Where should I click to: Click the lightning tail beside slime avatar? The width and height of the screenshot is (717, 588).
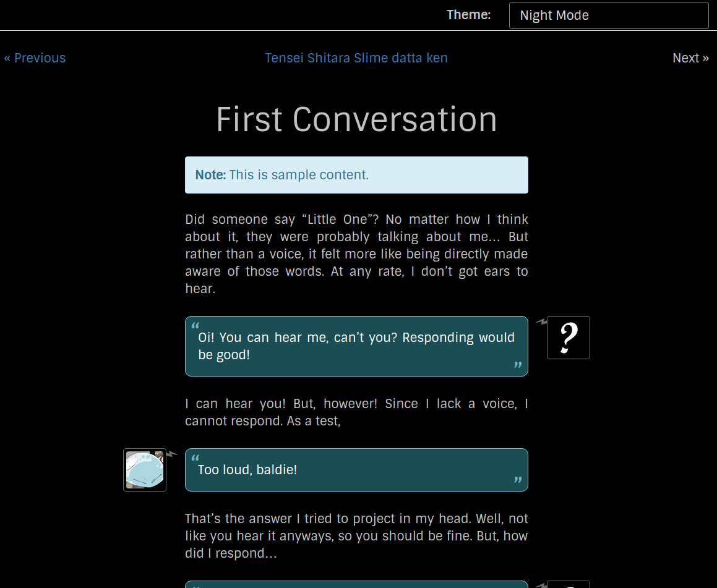pyautogui.click(x=172, y=454)
